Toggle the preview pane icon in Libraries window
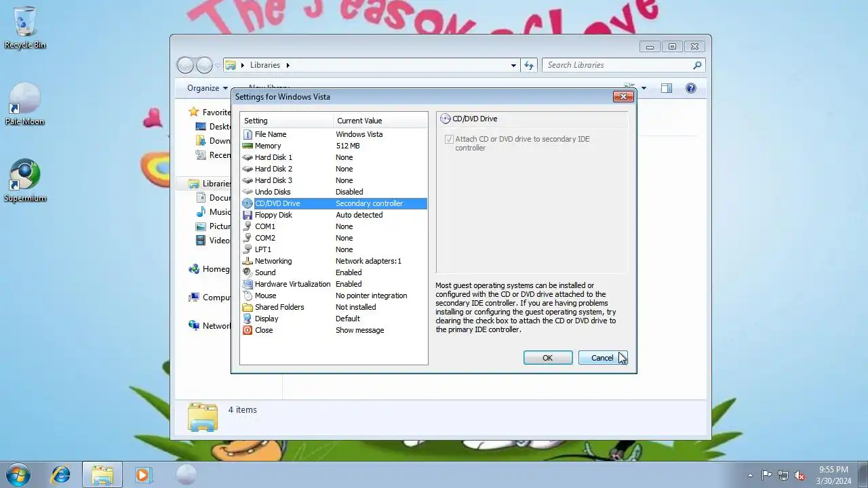This screenshot has width=868, height=488. click(667, 88)
